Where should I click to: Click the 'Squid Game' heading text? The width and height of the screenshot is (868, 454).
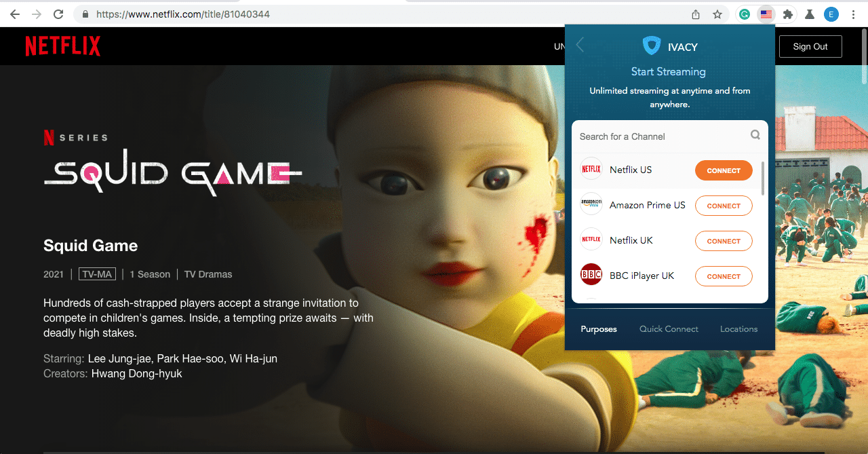tap(90, 246)
